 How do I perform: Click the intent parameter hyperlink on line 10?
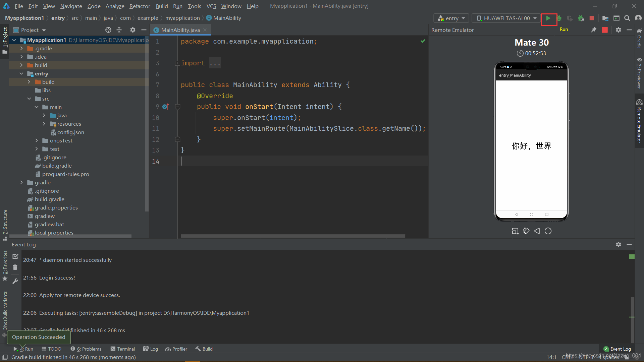(x=281, y=118)
